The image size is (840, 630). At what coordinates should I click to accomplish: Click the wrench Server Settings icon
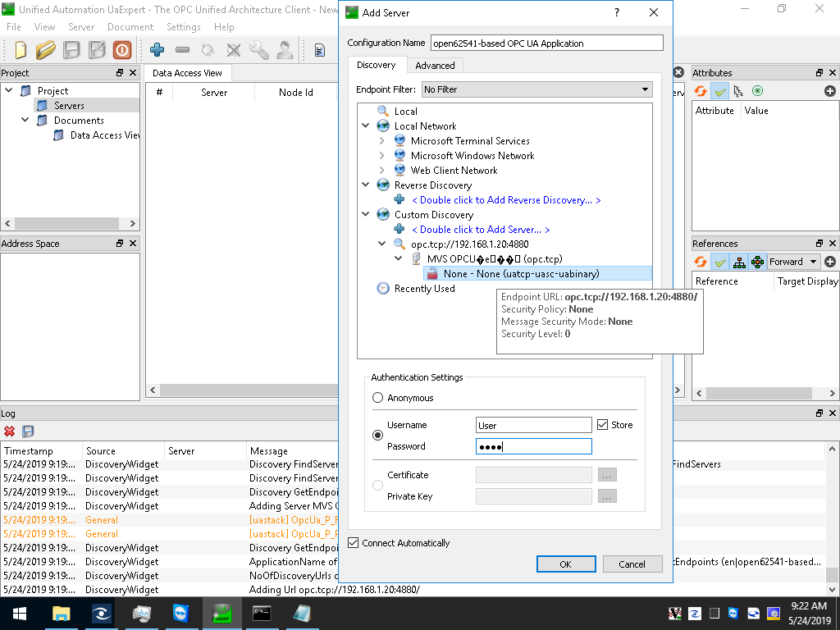click(259, 50)
